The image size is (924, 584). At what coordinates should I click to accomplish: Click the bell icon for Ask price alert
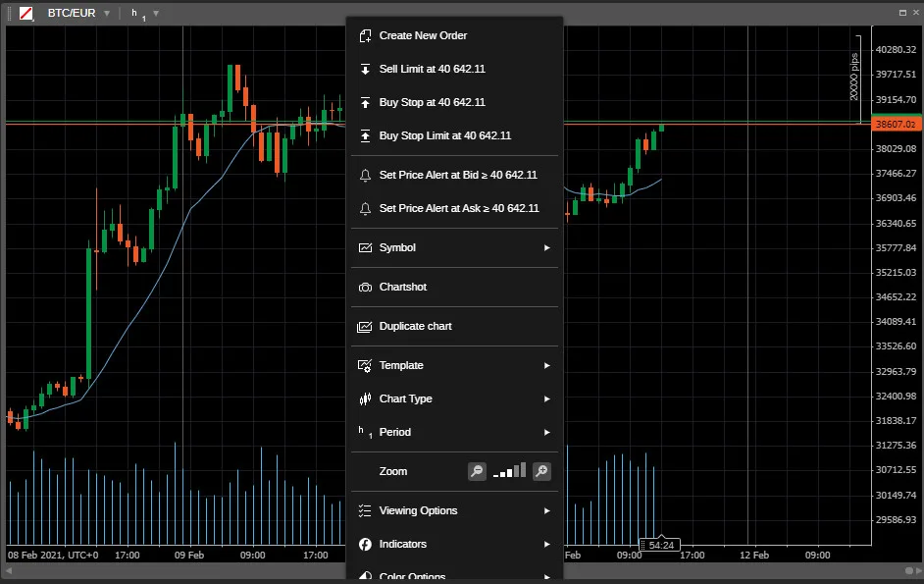tap(365, 208)
